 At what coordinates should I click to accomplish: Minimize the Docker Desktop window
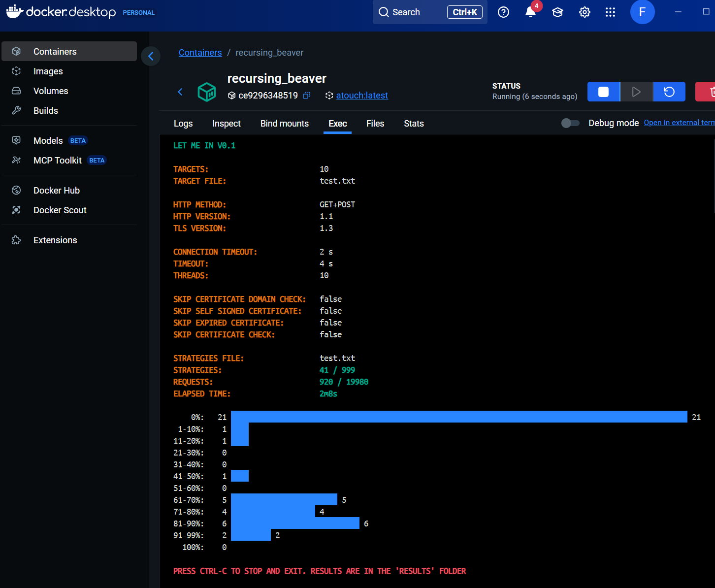(x=678, y=12)
